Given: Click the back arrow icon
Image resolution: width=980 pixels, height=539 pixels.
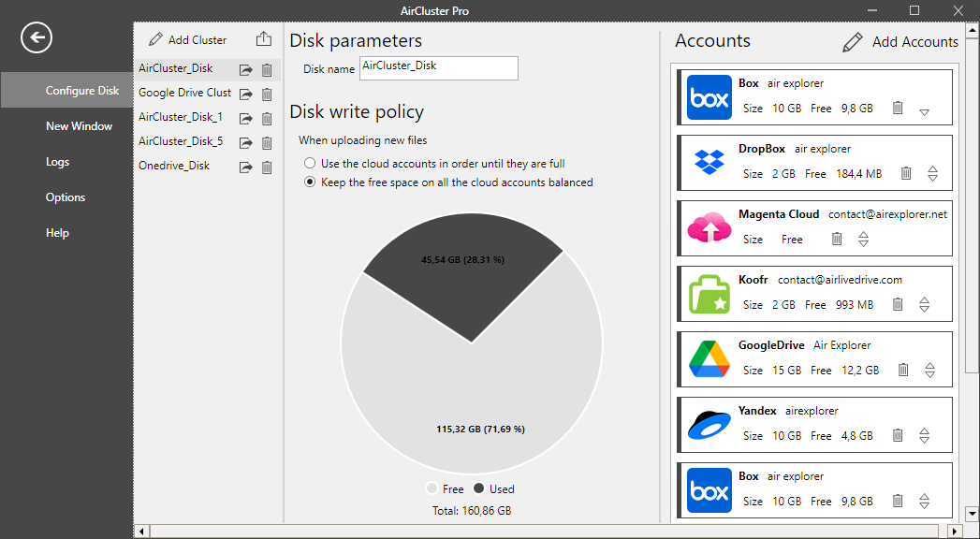Looking at the screenshot, I should (37, 37).
